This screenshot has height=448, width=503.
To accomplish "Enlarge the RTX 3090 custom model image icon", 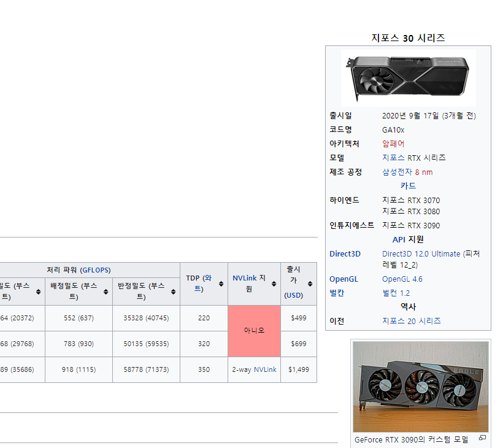I will pos(482,438).
